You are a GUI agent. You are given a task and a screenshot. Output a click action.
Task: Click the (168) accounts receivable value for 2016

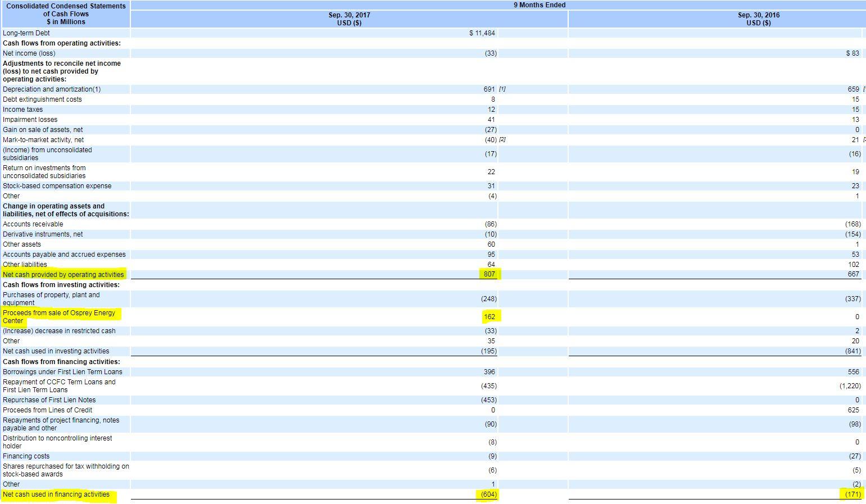coord(853,224)
